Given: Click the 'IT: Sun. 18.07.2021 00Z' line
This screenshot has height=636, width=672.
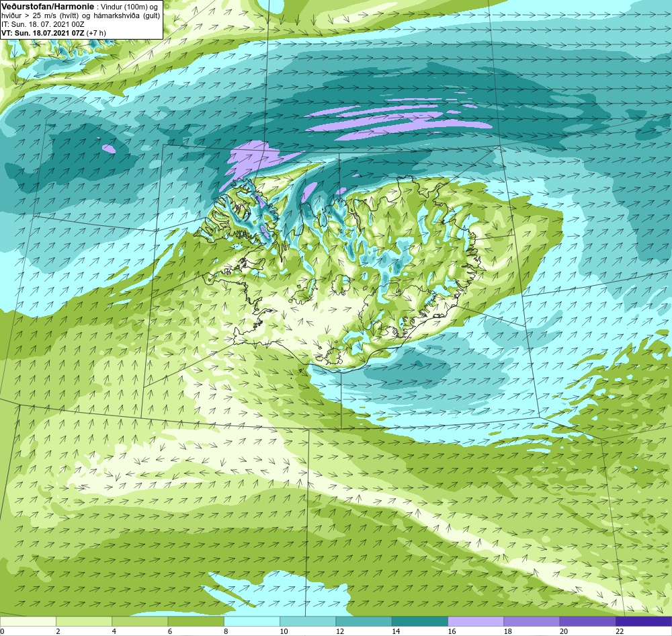Looking at the screenshot, I should pos(43,24).
